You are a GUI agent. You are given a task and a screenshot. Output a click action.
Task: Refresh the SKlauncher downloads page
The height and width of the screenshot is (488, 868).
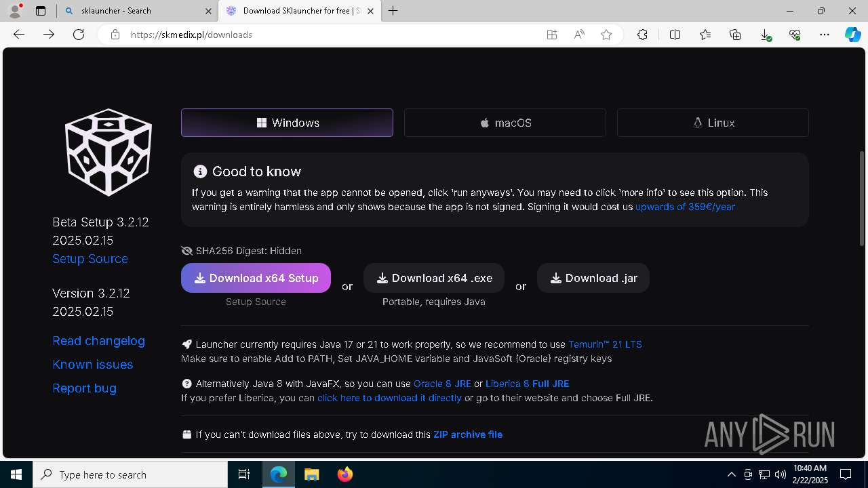point(79,35)
